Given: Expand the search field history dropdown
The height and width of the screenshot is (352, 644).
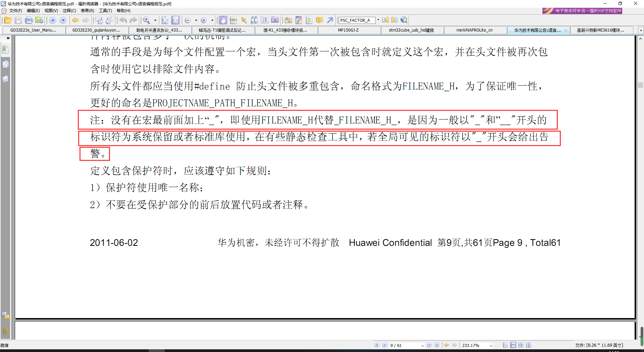Looking at the screenshot, I should coord(378,20).
